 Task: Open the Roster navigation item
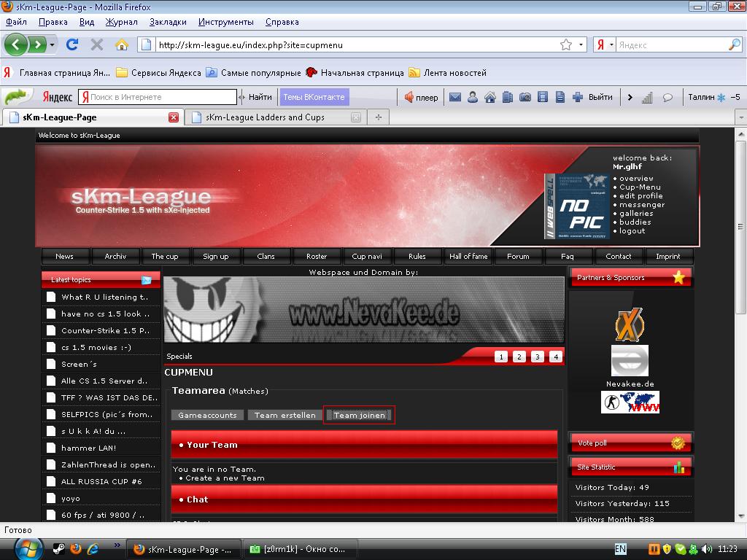317,256
